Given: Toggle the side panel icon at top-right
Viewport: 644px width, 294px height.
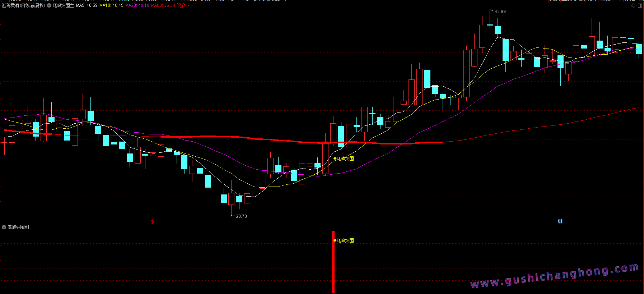Looking at the screenshot, I should (640, 6).
